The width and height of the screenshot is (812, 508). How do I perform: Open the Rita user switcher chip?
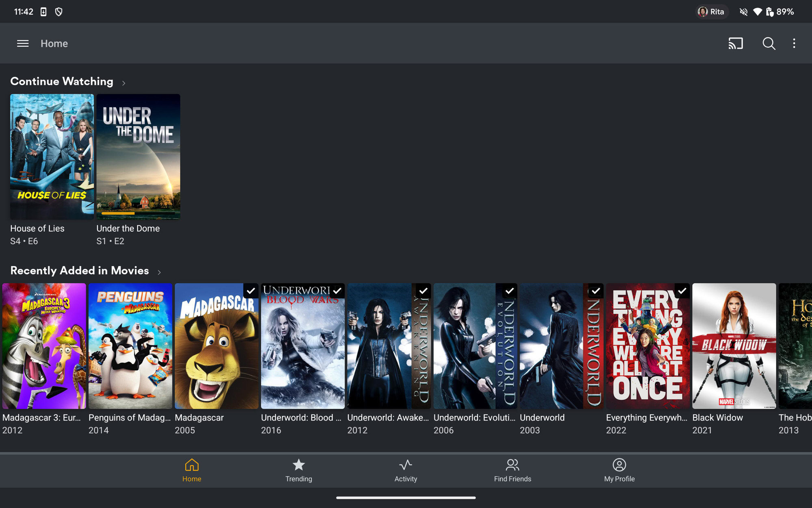[712, 12]
